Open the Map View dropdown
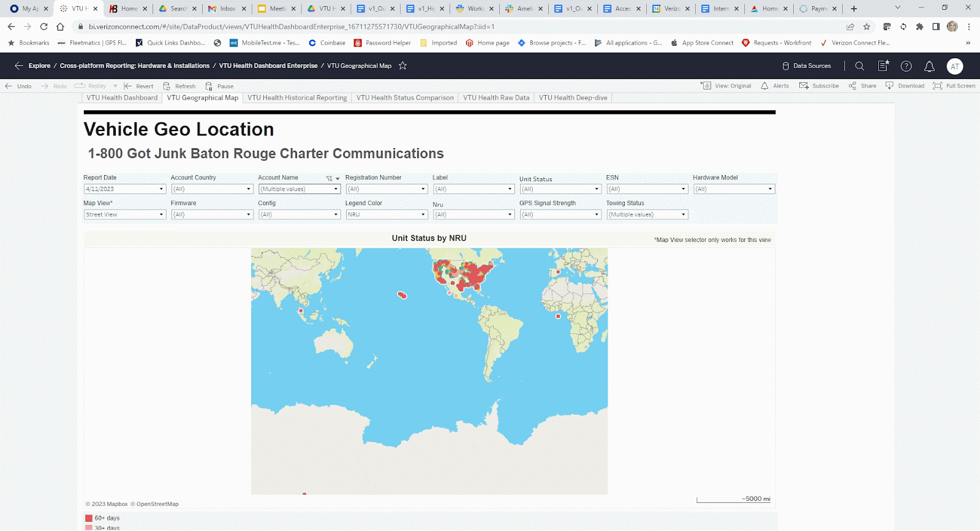The height and width of the screenshot is (531, 980). tap(161, 215)
